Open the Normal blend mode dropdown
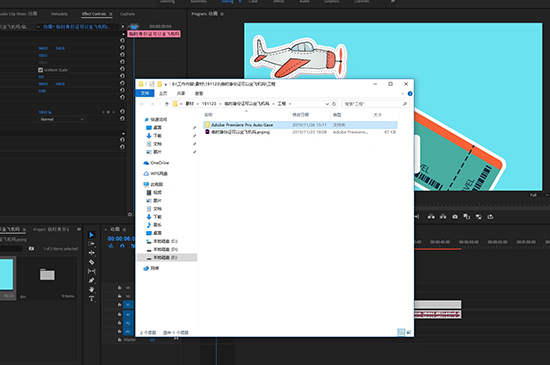The image size is (550, 365). click(x=62, y=119)
